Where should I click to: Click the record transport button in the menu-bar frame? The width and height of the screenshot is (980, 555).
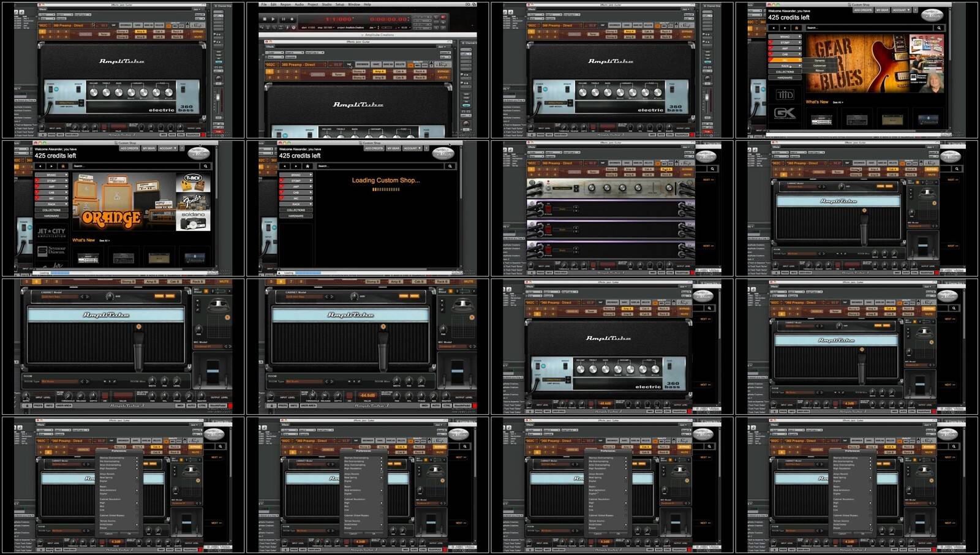pos(292,19)
